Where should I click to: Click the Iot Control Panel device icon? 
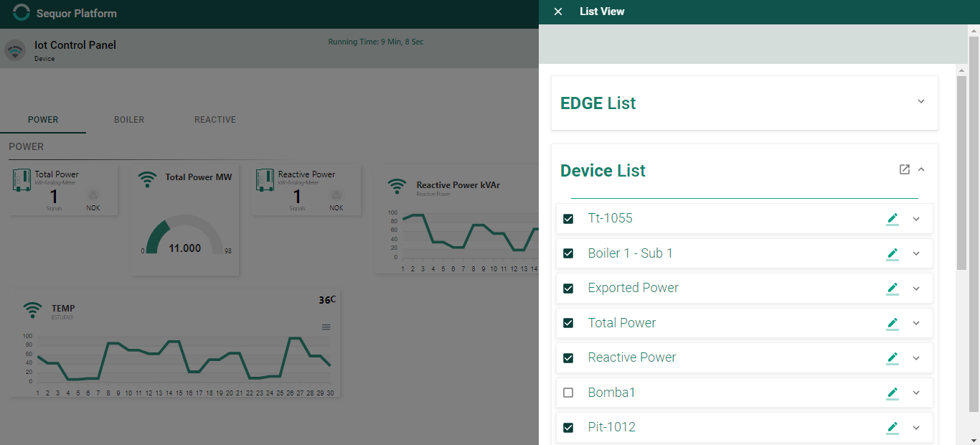(x=15, y=51)
